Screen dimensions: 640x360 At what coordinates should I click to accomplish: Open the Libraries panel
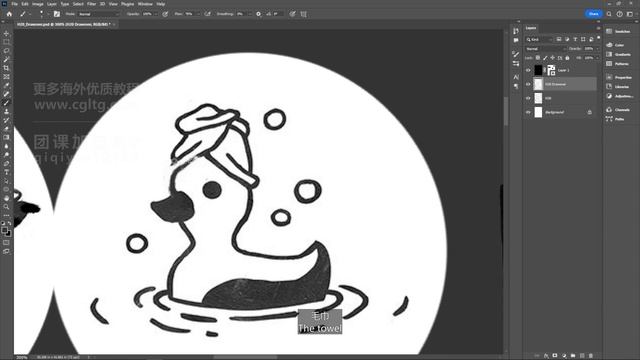(x=619, y=87)
